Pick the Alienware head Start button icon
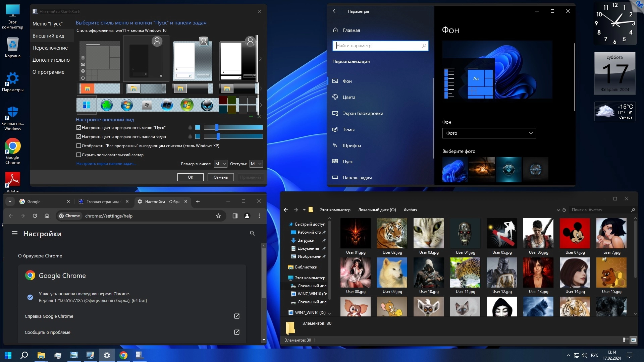Viewport: 644px width, 362px height. point(207,105)
